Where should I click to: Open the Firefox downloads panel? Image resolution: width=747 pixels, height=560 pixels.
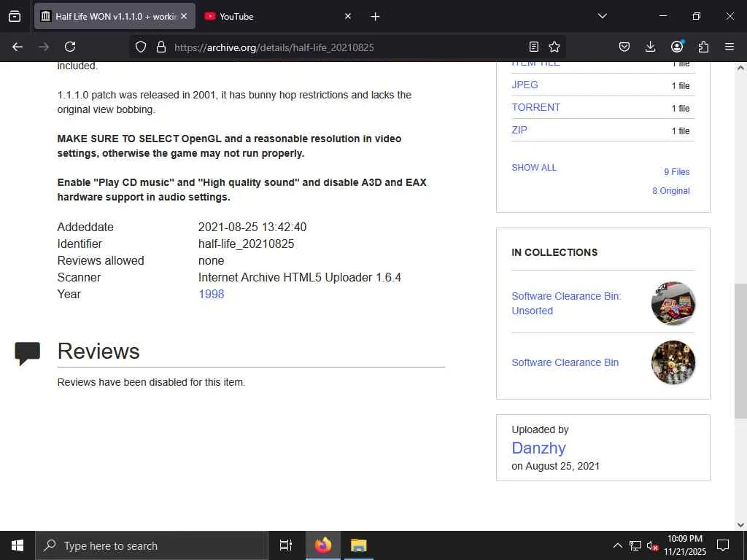tap(650, 47)
